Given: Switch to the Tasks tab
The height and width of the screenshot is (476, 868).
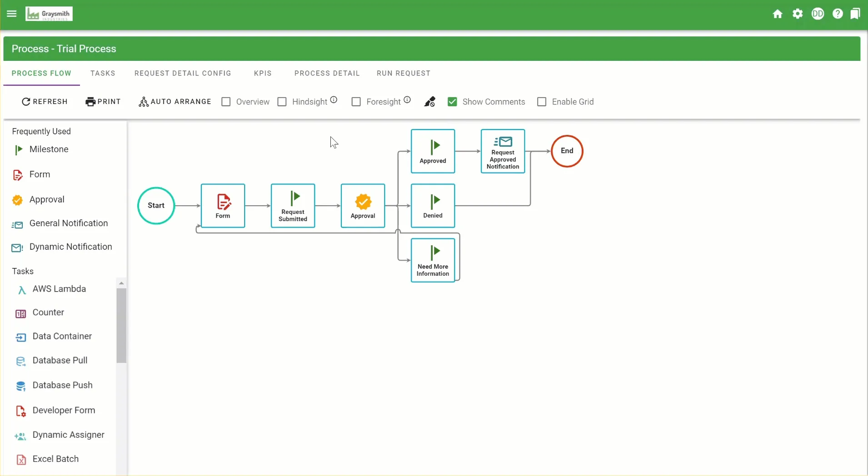Looking at the screenshot, I should [103, 73].
